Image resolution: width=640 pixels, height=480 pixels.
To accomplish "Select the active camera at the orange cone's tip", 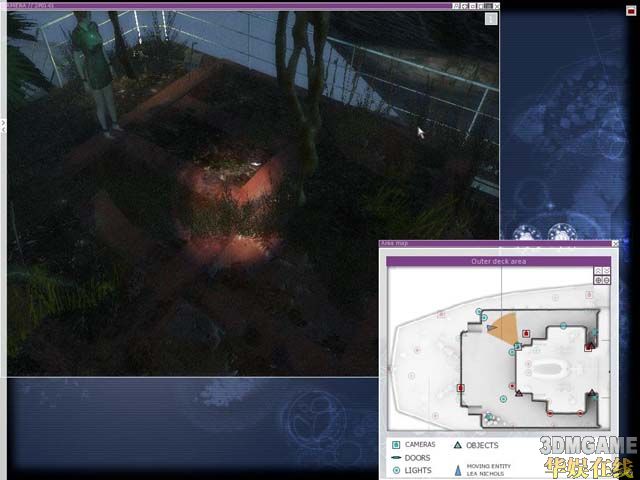I will [x=518, y=346].
